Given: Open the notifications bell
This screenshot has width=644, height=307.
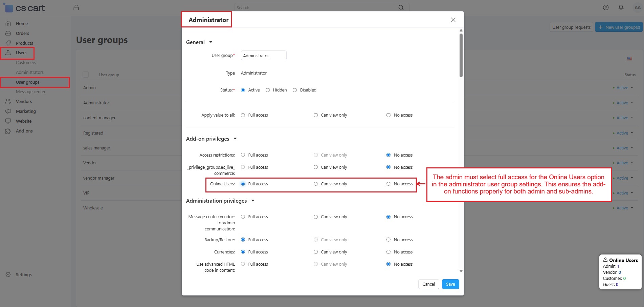Looking at the screenshot, I should (x=621, y=7).
